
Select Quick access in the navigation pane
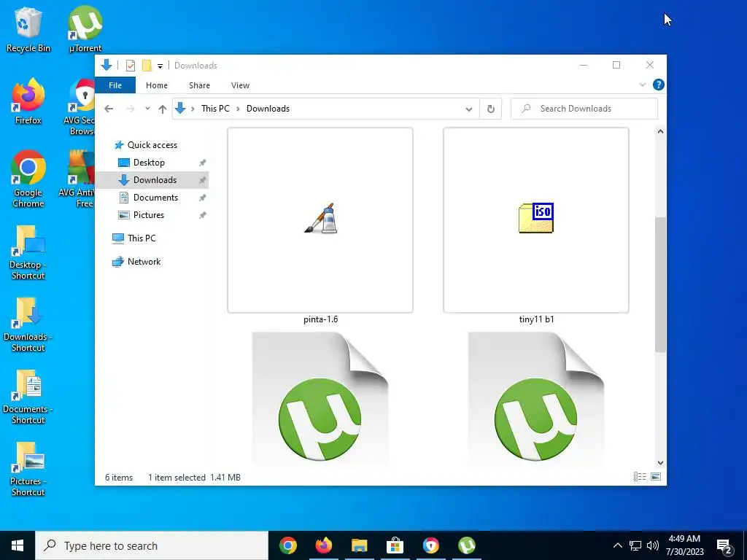tap(152, 145)
